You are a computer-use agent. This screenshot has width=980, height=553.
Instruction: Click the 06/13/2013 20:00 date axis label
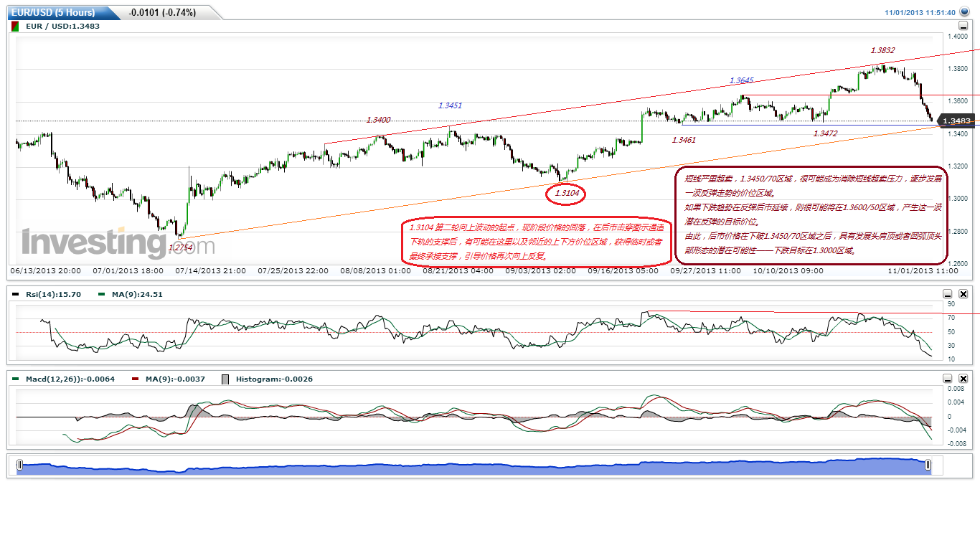pos(44,271)
